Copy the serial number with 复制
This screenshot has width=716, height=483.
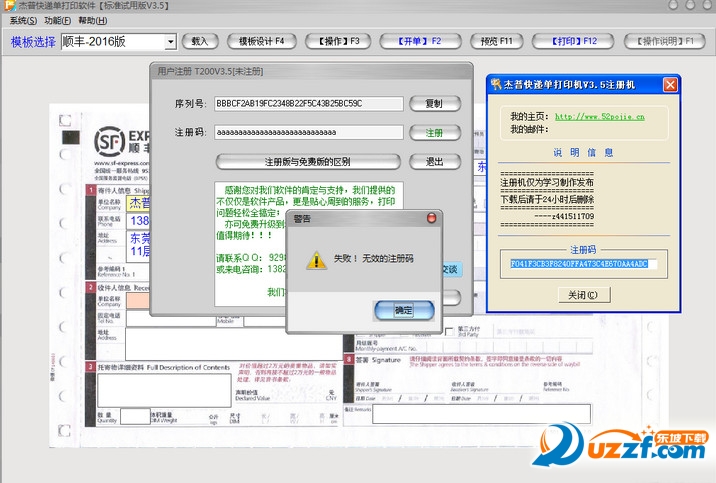pyautogui.click(x=435, y=104)
